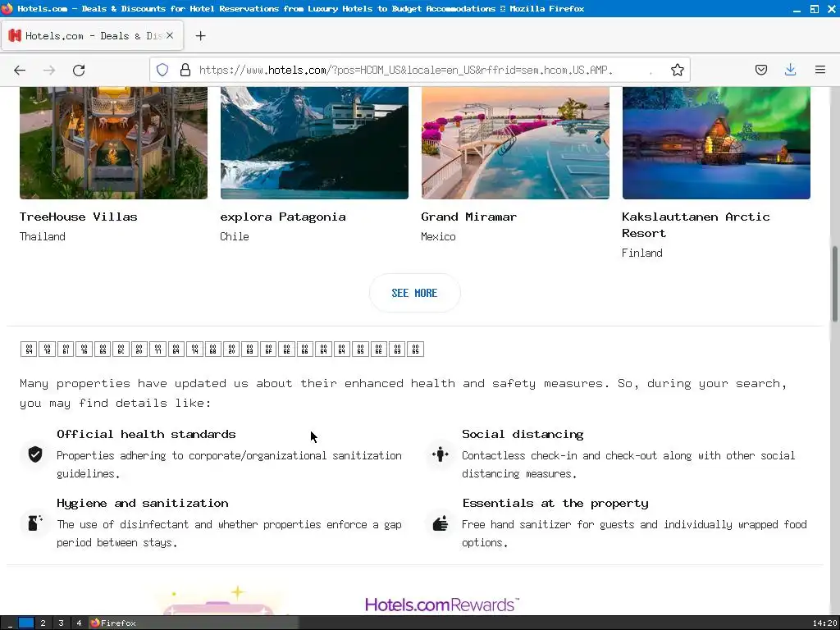Click the Mexico country label

[438, 236]
